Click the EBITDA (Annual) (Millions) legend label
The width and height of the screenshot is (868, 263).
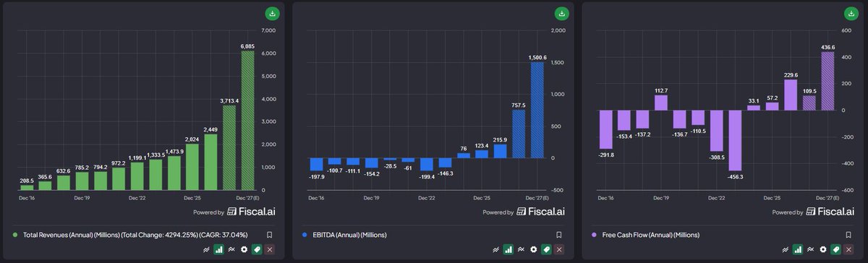click(x=349, y=235)
